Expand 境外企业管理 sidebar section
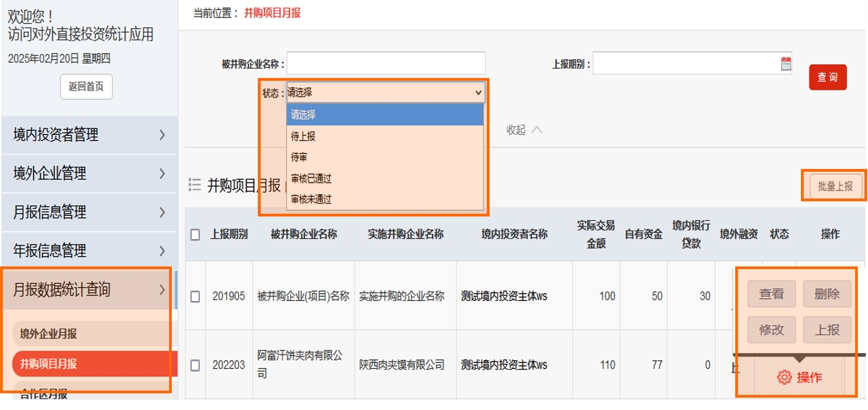 pyautogui.click(x=89, y=174)
